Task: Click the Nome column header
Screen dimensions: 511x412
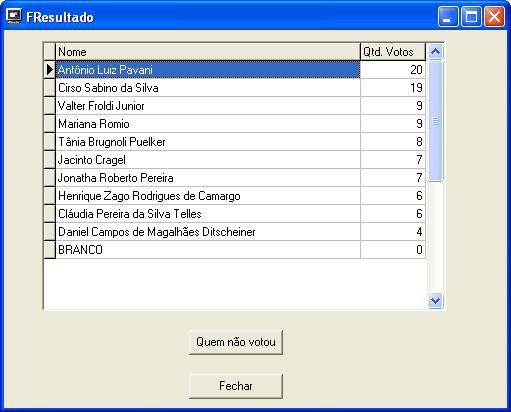Action: (x=208, y=52)
